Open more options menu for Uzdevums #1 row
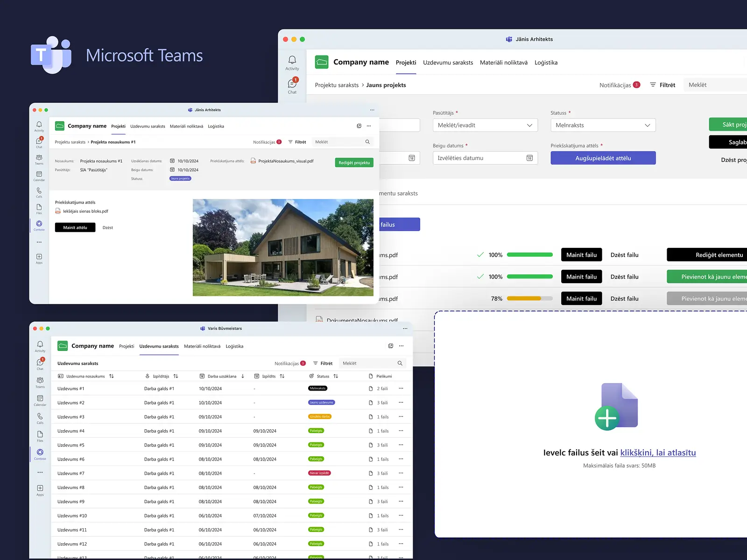Viewport: 747px width, 560px height. [401, 388]
